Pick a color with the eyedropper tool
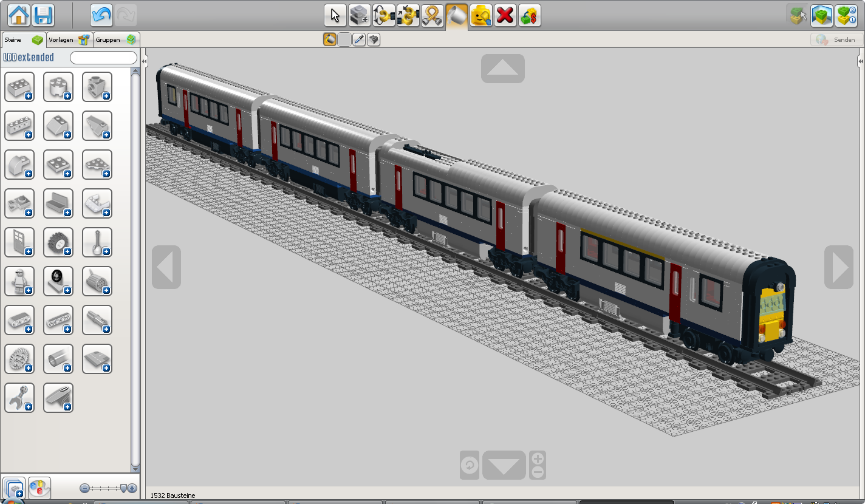Image resolution: width=865 pixels, height=504 pixels. pyautogui.click(x=358, y=39)
